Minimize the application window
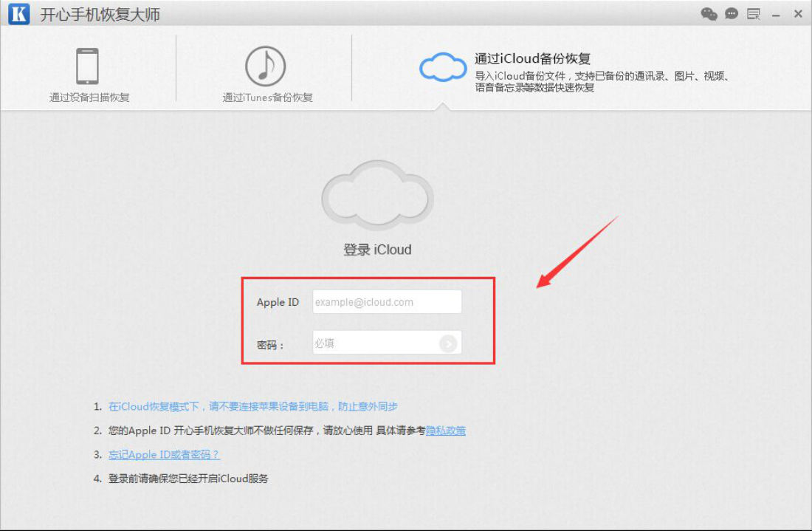This screenshot has height=531, width=812. click(776, 16)
